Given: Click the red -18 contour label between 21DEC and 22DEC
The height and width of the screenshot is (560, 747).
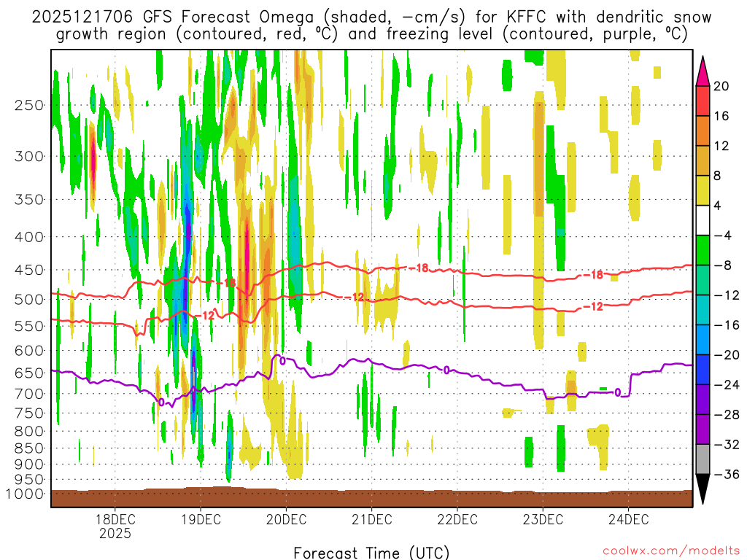Looking at the screenshot, I should pyautogui.click(x=419, y=268).
